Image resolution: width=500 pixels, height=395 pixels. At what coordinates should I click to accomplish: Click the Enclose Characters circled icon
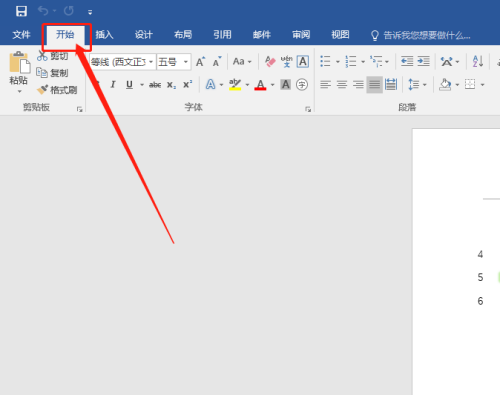click(302, 85)
